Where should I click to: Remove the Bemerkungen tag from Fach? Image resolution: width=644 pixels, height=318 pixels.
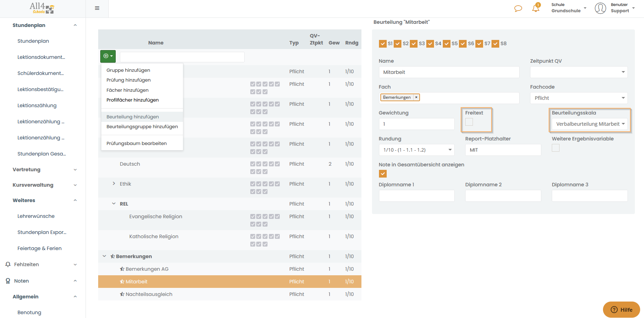[x=416, y=97]
